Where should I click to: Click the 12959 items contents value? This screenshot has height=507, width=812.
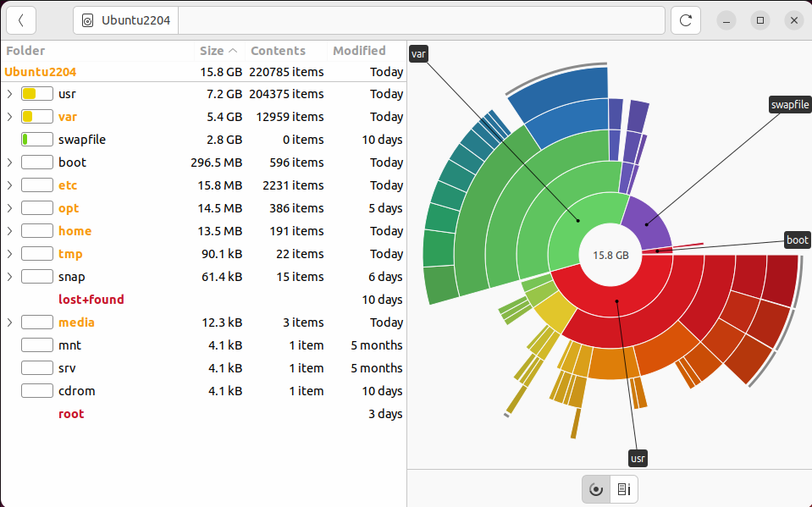pyautogui.click(x=290, y=117)
